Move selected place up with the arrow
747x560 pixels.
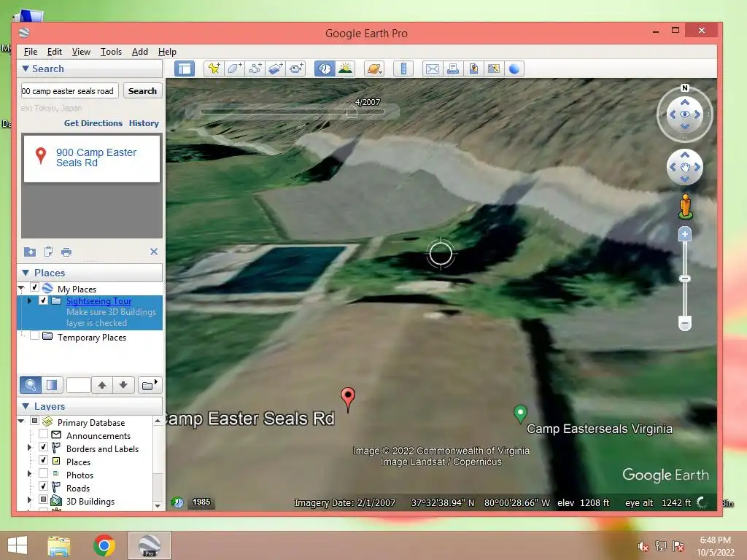click(x=102, y=385)
